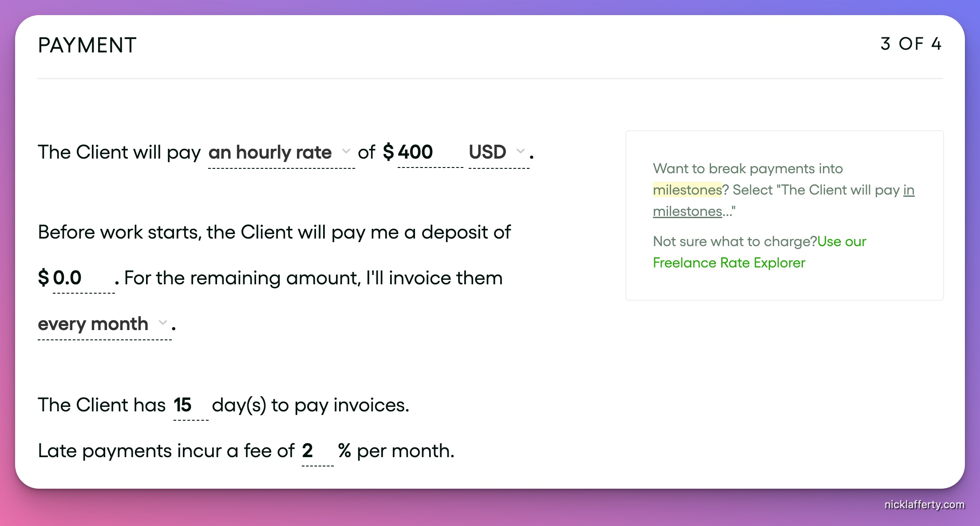Click the chevron arrow next to USD
Viewport: 980px width, 526px height.
[x=521, y=151]
